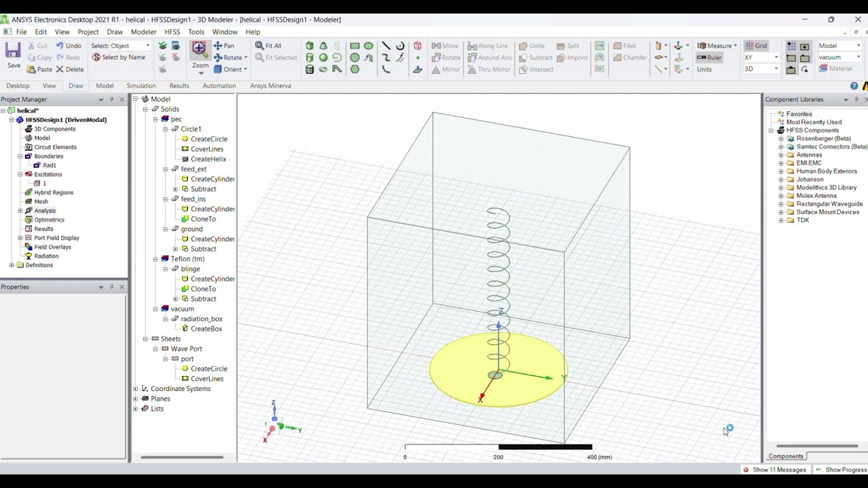The height and width of the screenshot is (488, 868).
Task: Expand Definitions in Project Manager
Action: click(11, 265)
